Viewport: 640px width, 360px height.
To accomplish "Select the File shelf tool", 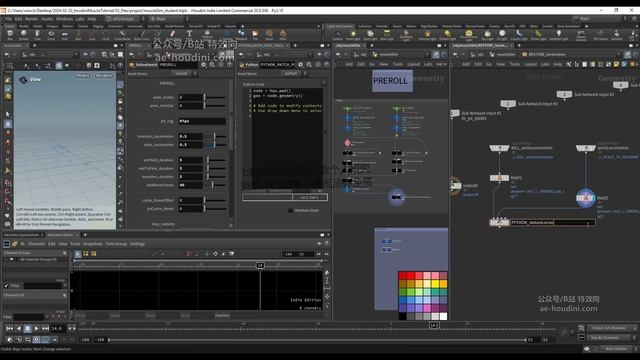I will click(x=255, y=35).
